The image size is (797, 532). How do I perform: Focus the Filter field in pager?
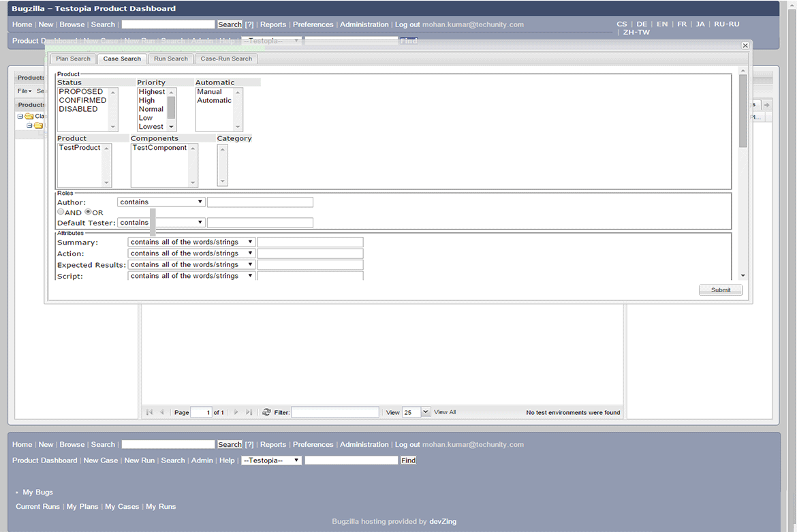pos(335,412)
